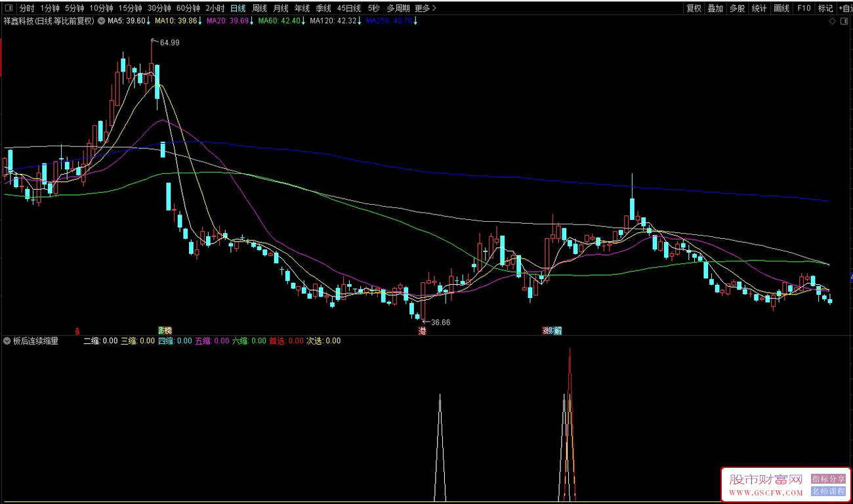
Task: Open the 多周期 multi-period tab
Action: [x=398, y=9]
